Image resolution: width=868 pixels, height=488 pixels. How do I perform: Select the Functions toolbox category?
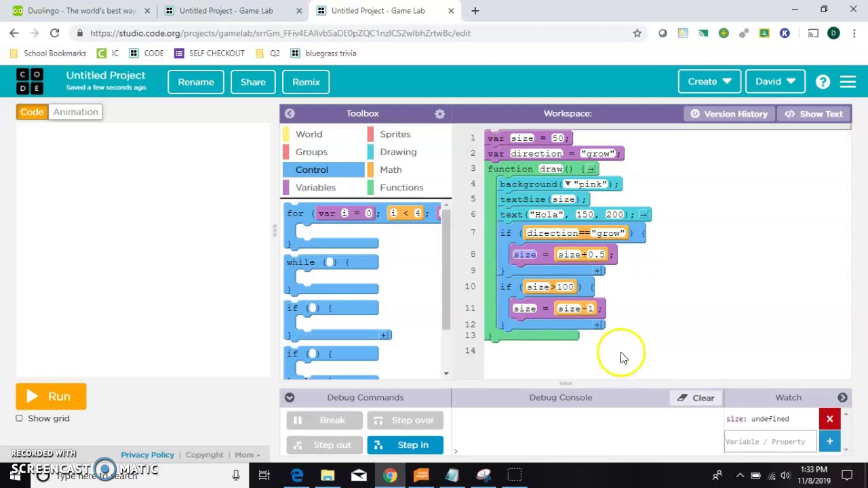401,188
